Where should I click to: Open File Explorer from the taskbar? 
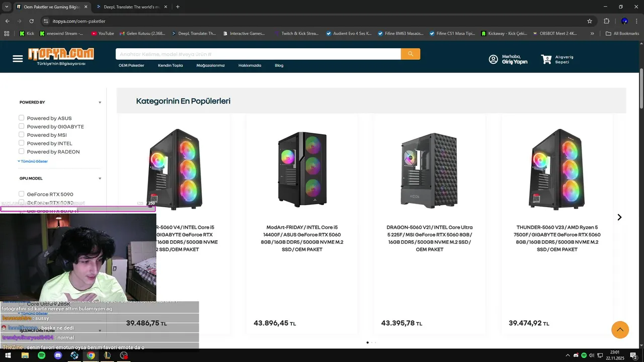[25, 355]
